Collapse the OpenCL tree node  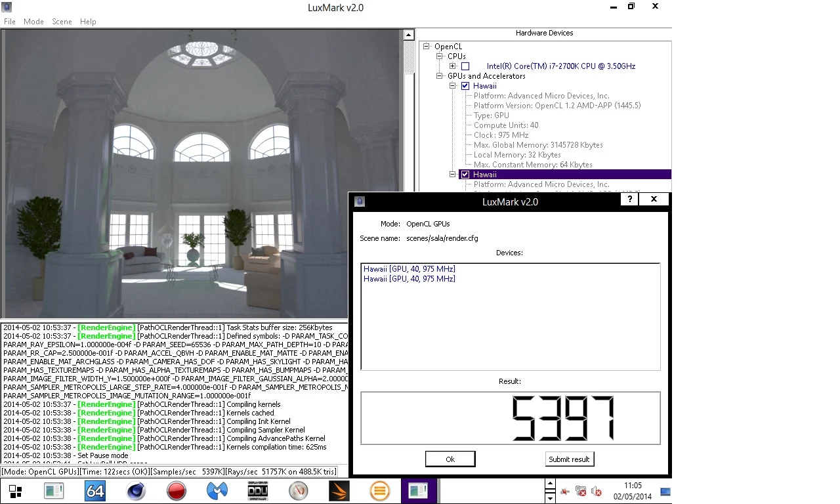tap(427, 47)
